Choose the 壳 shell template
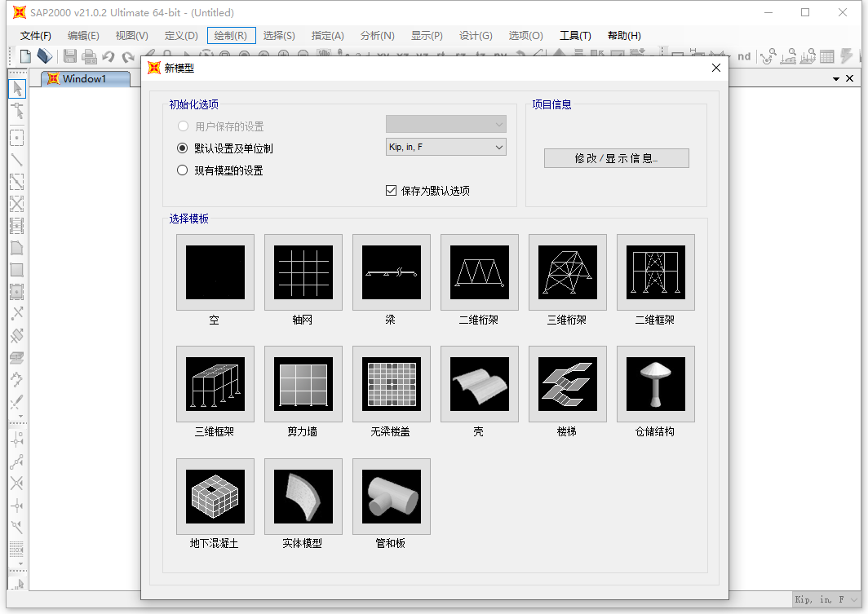Image resolution: width=868 pixels, height=614 pixels. (480, 384)
